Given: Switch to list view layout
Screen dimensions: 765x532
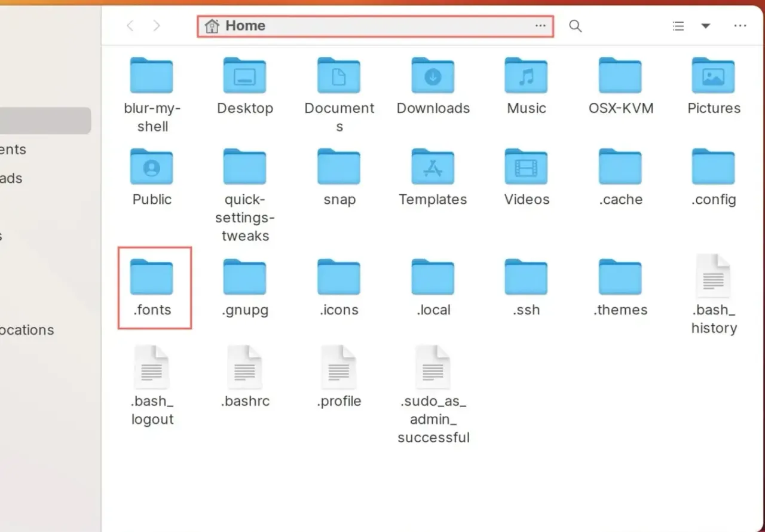Looking at the screenshot, I should tap(678, 26).
